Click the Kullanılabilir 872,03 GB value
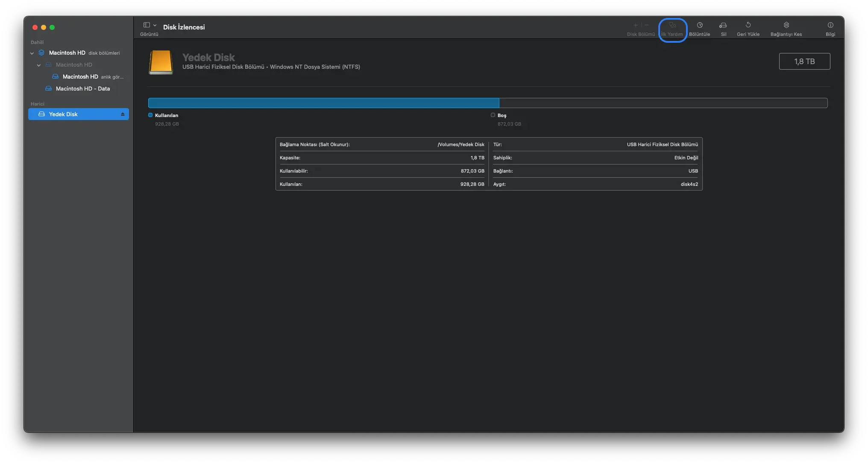 472,171
